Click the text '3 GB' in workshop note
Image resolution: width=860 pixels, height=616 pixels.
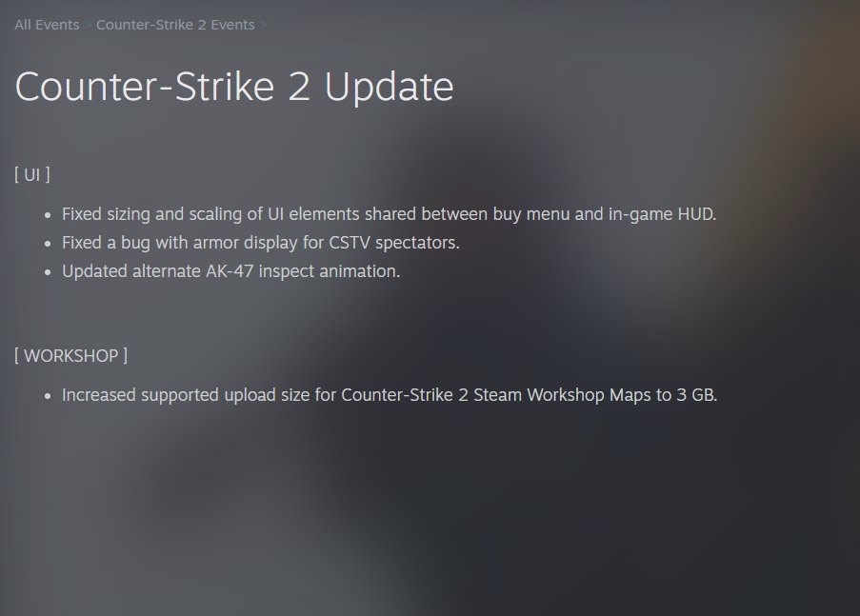[x=696, y=395]
